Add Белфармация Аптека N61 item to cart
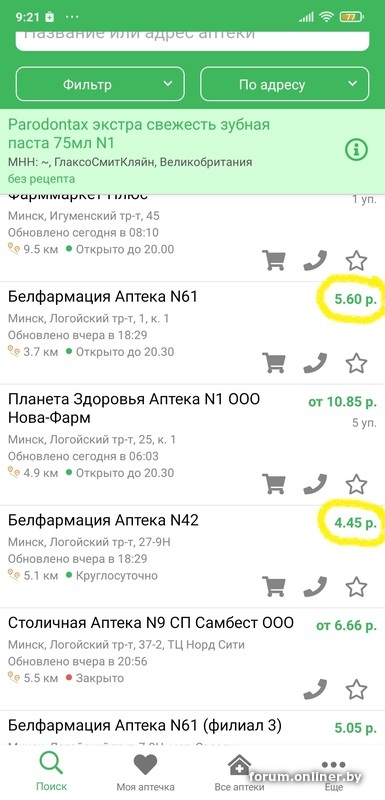 click(274, 363)
